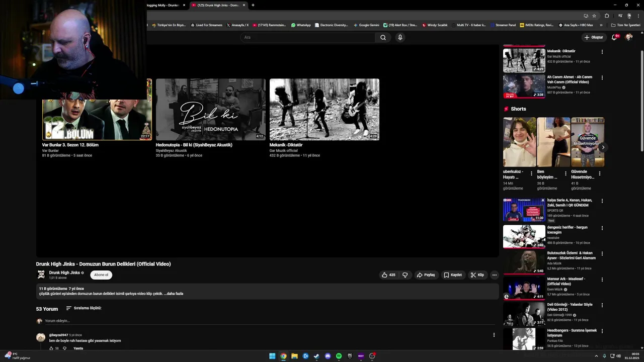This screenshot has width=644, height=362.
Task: Click the Paylaş share button
Action: (426, 275)
